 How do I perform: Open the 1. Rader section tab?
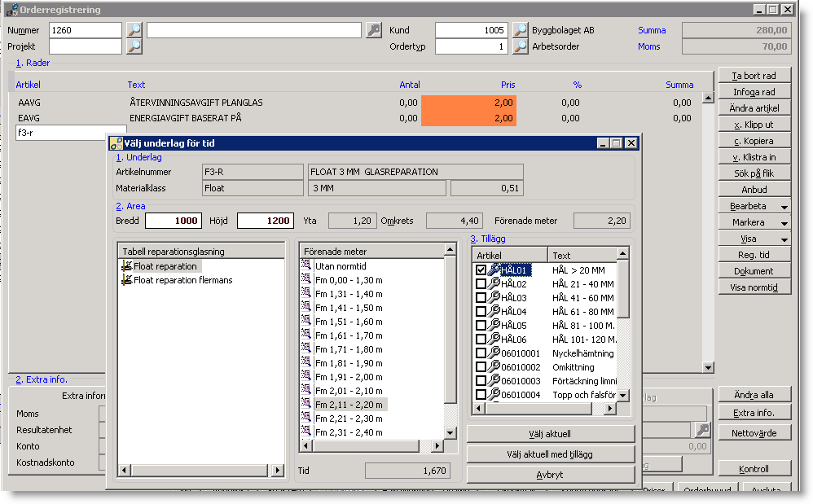[x=33, y=63]
